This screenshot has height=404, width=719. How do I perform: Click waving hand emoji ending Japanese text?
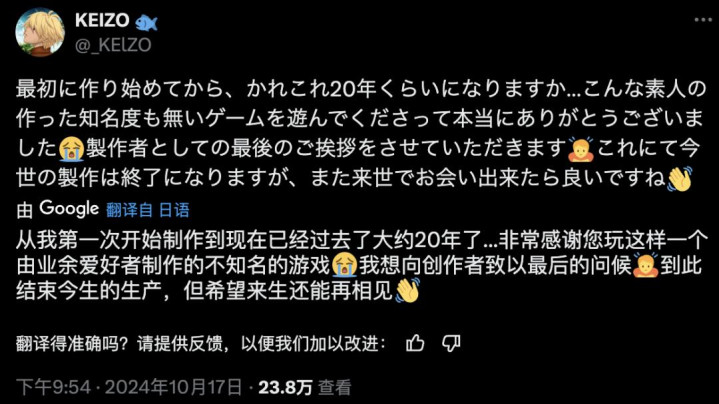coord(680,179)
